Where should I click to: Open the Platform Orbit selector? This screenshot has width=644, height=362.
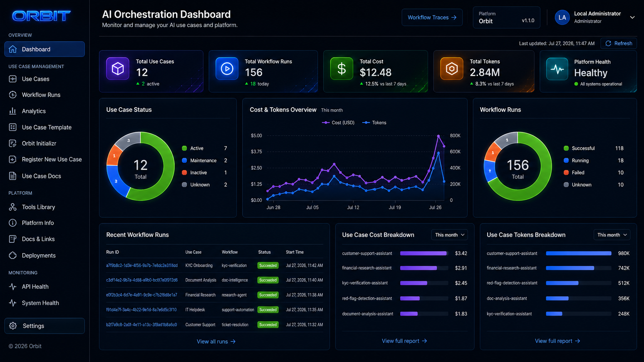(506, 18)
